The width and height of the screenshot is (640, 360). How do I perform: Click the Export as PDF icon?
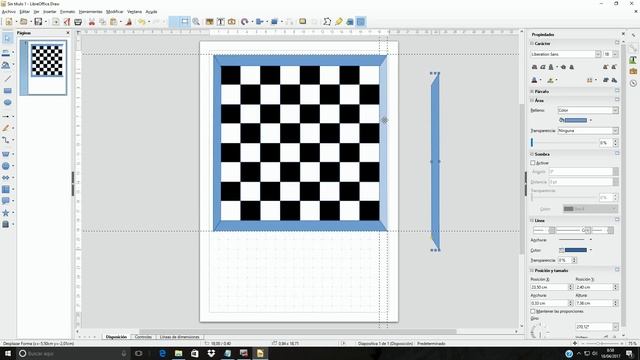click(67, 22)
